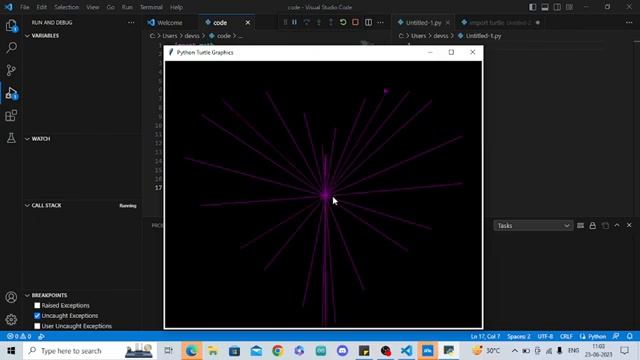Open the Help menu
Viewport: 640px width, 360px height.
176,7
